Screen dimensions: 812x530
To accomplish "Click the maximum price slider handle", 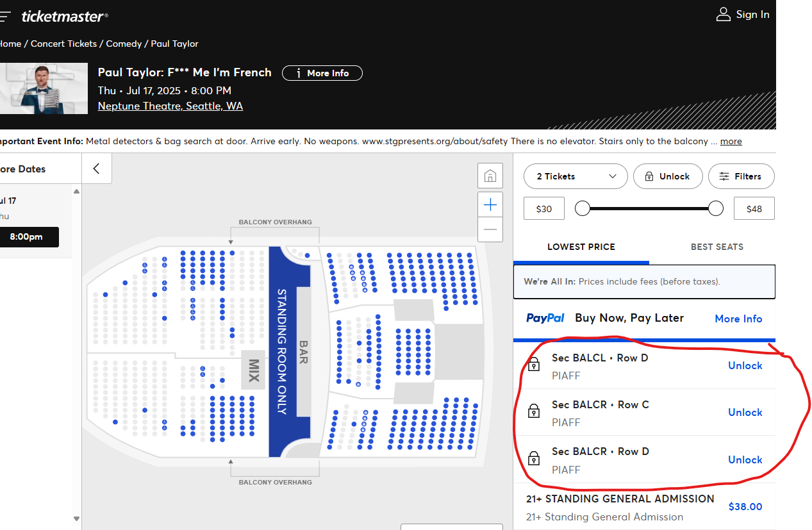I will coord(716,208).
